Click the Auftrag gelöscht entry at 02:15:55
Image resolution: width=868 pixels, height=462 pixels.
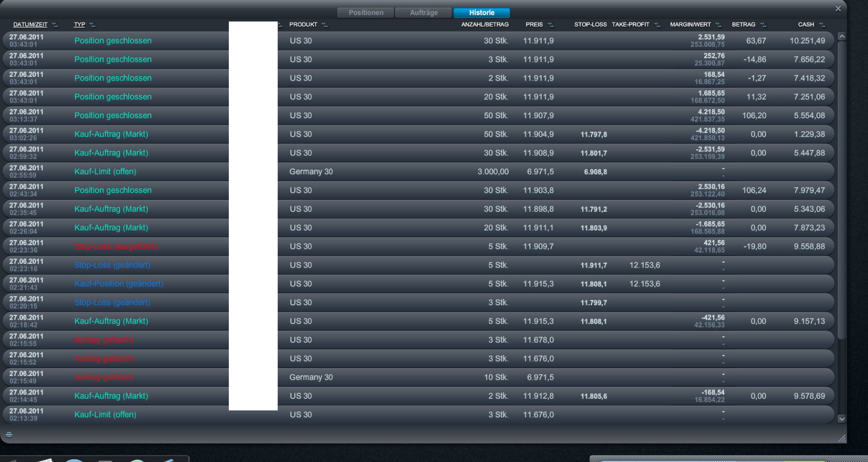pyautogui.click(x=418, y=340)
